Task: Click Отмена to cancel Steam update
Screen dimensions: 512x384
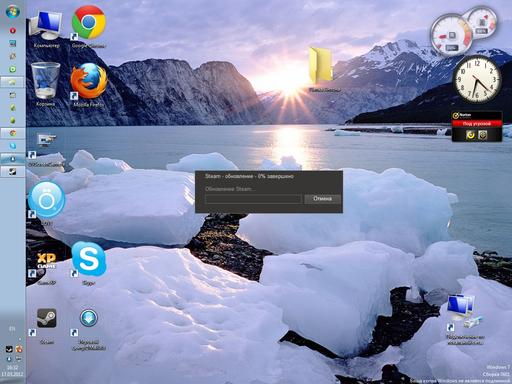Action: tap(322, 199)
